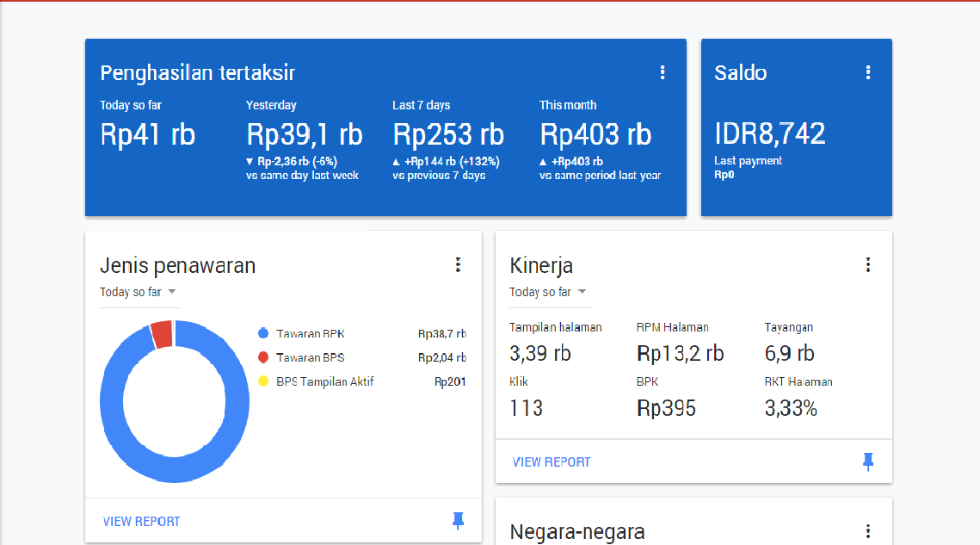
Task: Click the 'This month' Rp403 rb figure
Action: click(595, 134)
